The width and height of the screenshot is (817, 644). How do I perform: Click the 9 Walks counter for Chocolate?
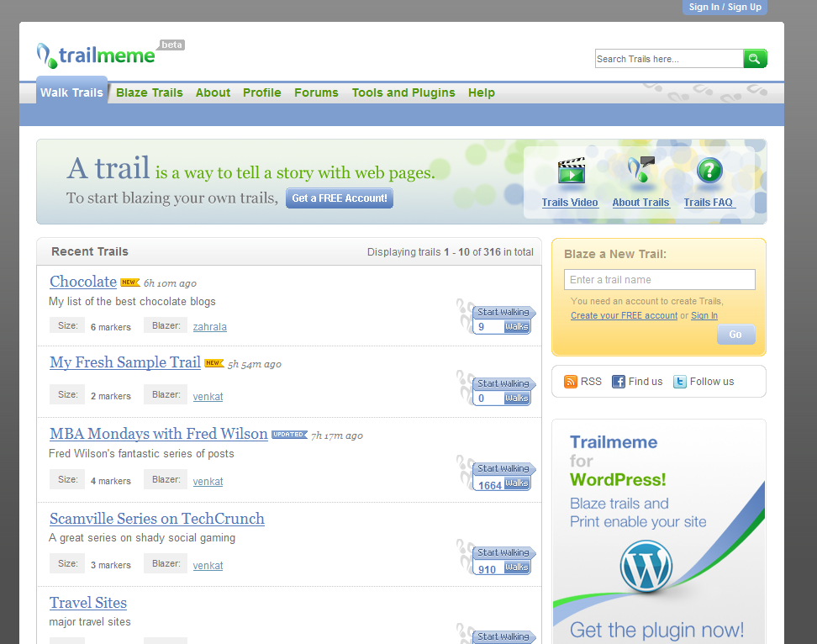coord(503,327)
